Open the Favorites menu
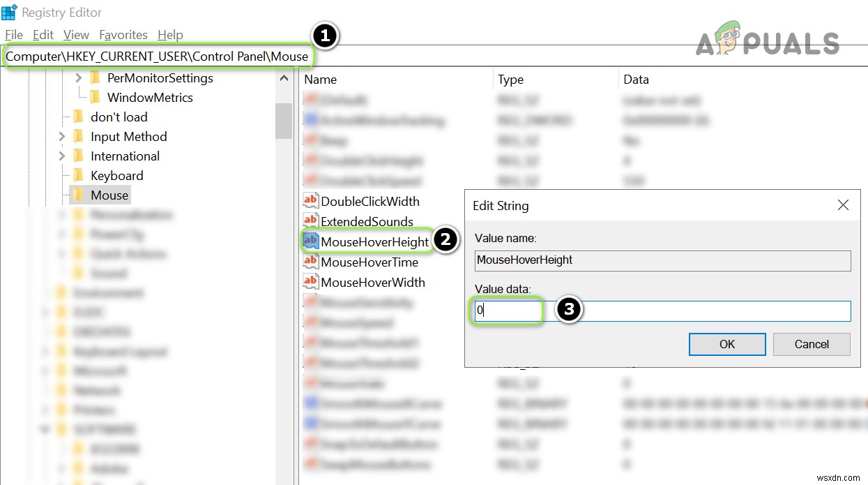The height and width of the screenshot is (485, 868). (123, 35)
